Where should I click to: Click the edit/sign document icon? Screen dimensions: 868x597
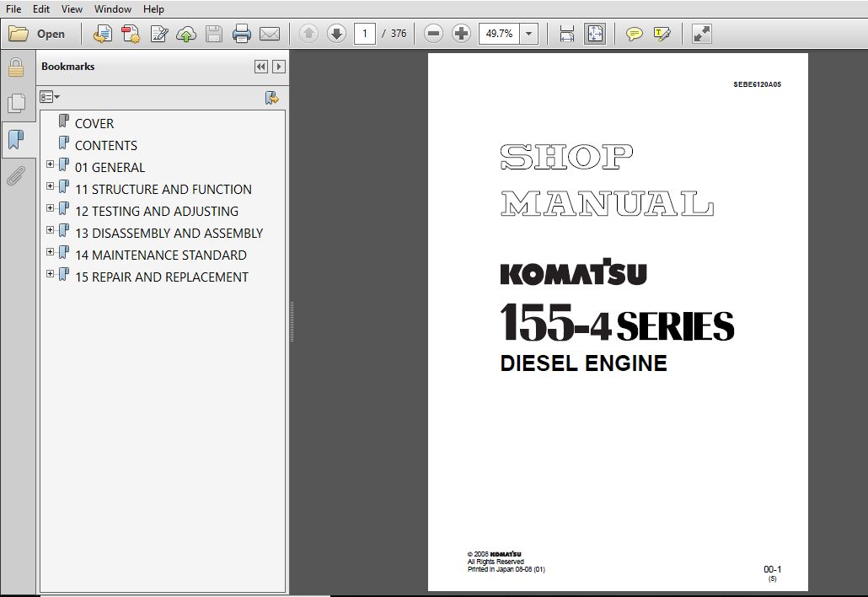click(x=159, y=34)
